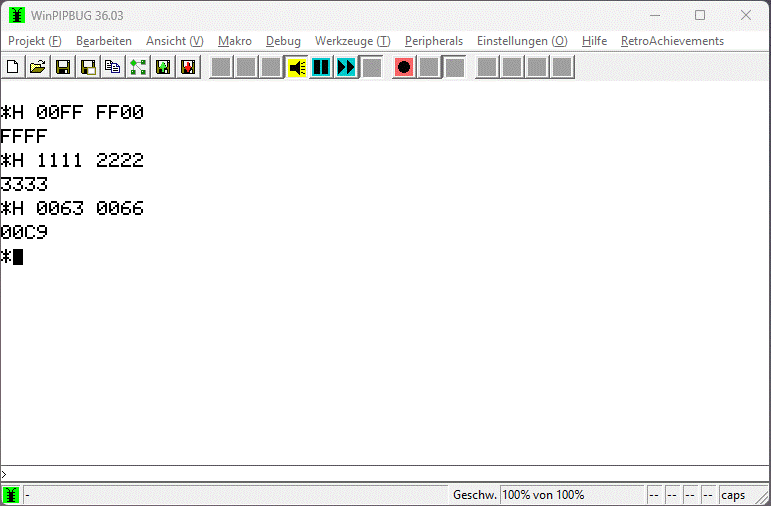Expand the Peripherals menu
The height and width of the screenshot is (506, 771).
[433, 41]
